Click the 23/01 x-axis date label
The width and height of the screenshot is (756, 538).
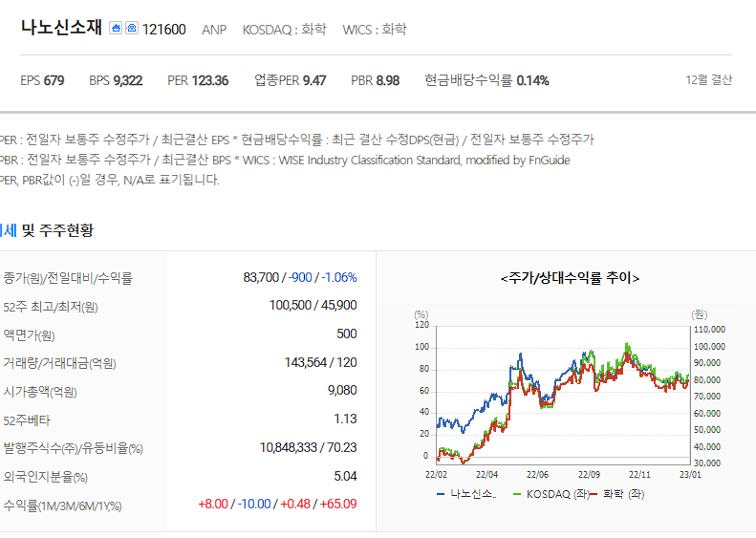[690, 475]
